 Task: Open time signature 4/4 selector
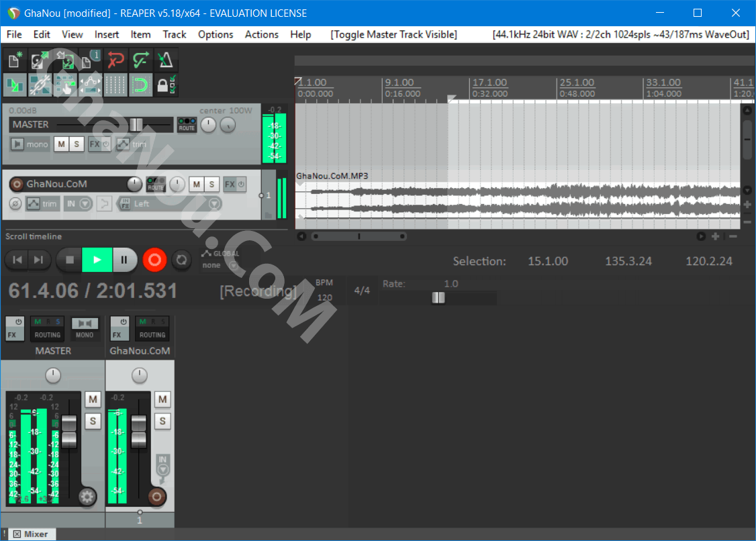click(x=362, y=290)
